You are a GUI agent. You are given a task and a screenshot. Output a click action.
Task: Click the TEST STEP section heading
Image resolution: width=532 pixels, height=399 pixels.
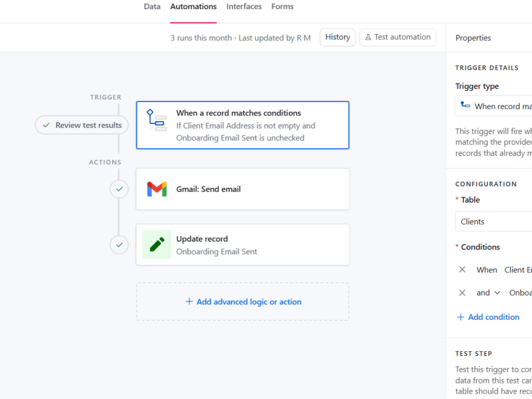coord(473,354)
